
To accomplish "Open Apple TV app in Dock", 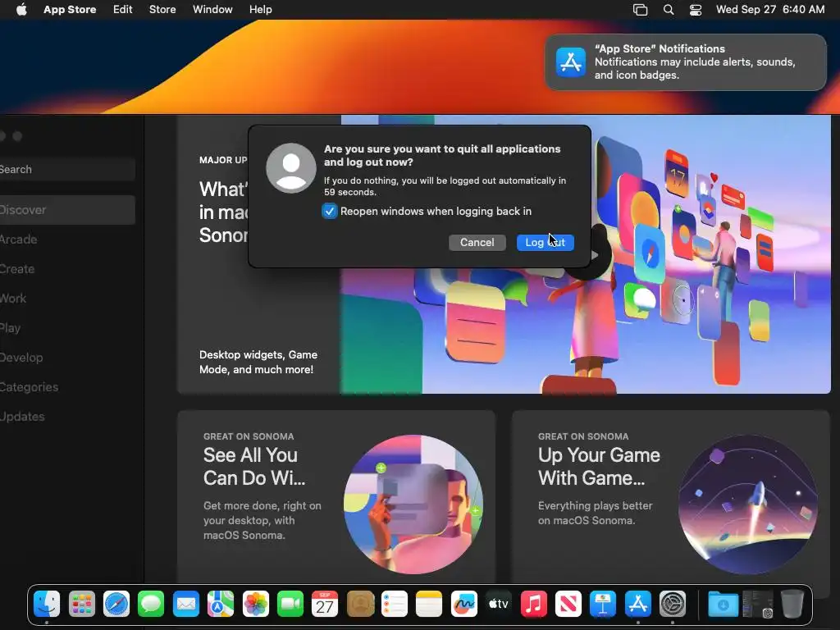I will tap(499, 605).
